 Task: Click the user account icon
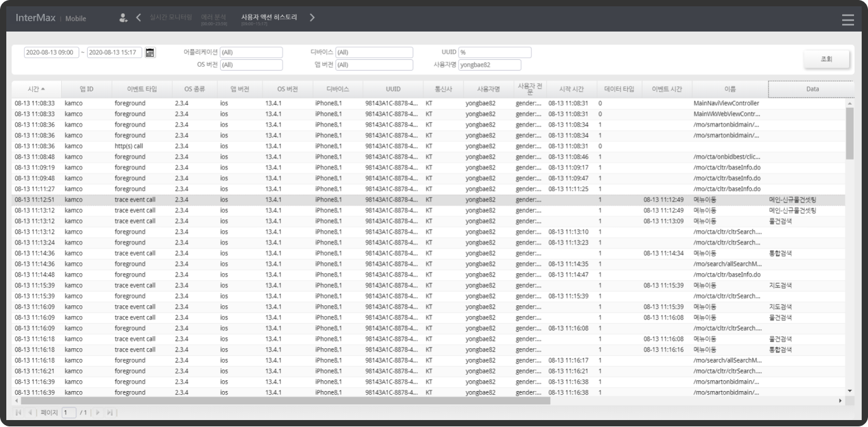[x=124, y=18]
